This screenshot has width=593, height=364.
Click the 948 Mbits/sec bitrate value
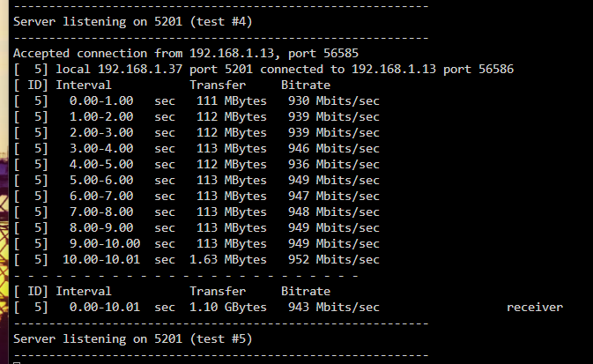[334, 212]
